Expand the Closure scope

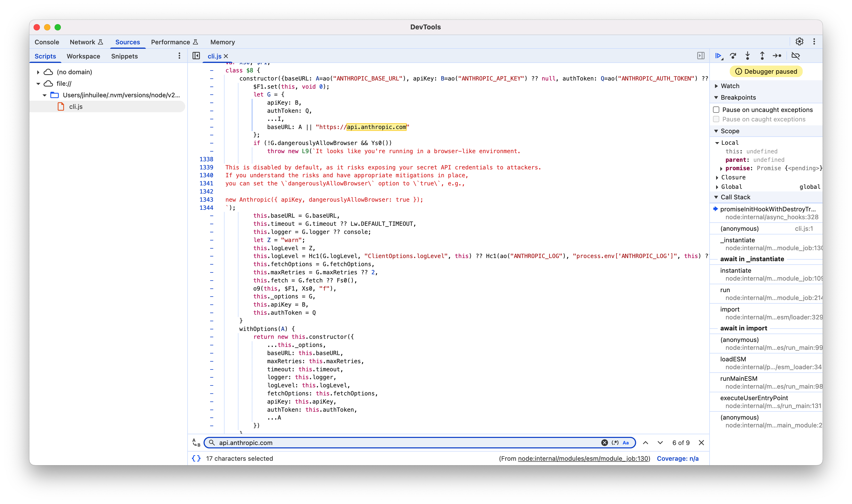[x=717, y=177]
